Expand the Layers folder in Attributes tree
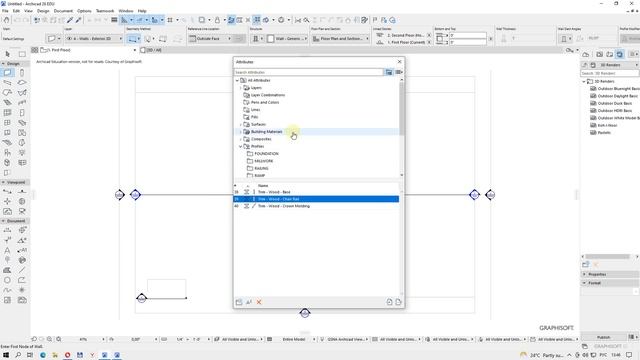 tap(241, 88)
